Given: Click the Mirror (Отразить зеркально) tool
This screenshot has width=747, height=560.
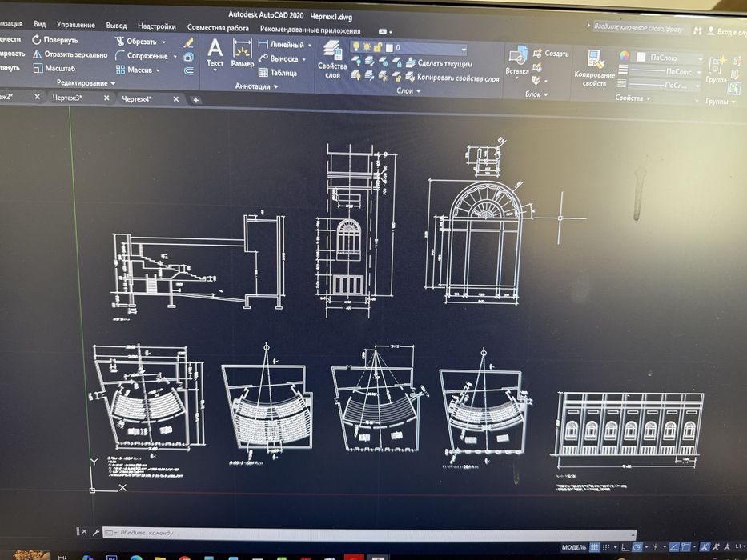Looking at the screenshot, I should [x=70, y=54].
